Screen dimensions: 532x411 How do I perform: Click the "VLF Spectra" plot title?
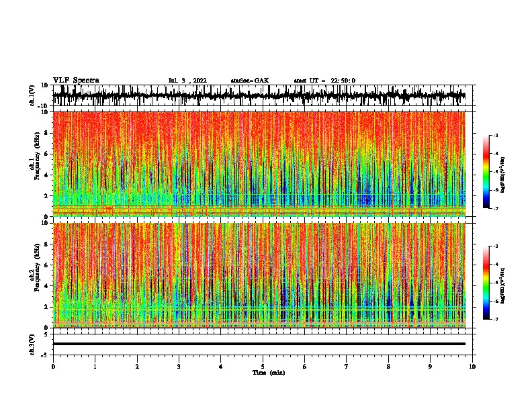76,81
